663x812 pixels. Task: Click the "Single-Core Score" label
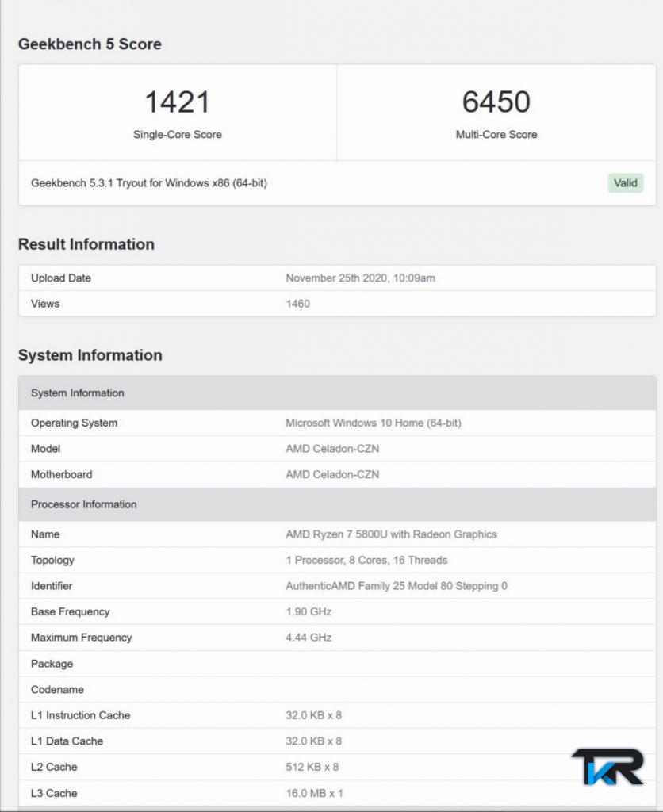pos(177,135)
